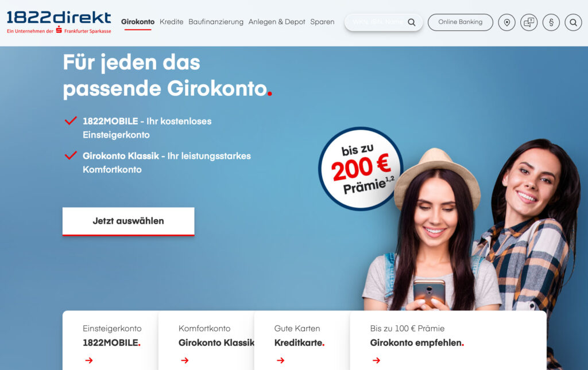Click the Jetzt auswählen button
Viewport: 588px width, 370px height.
128,221
